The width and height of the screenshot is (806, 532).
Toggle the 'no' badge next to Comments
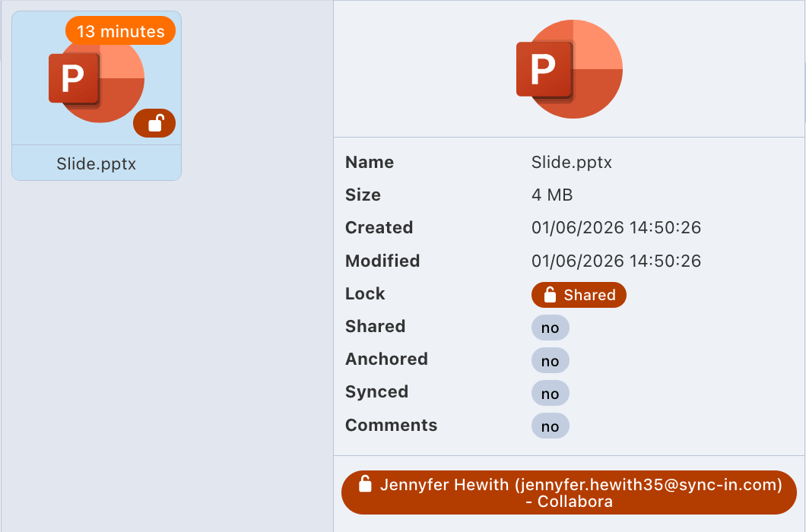coord(550,426)
